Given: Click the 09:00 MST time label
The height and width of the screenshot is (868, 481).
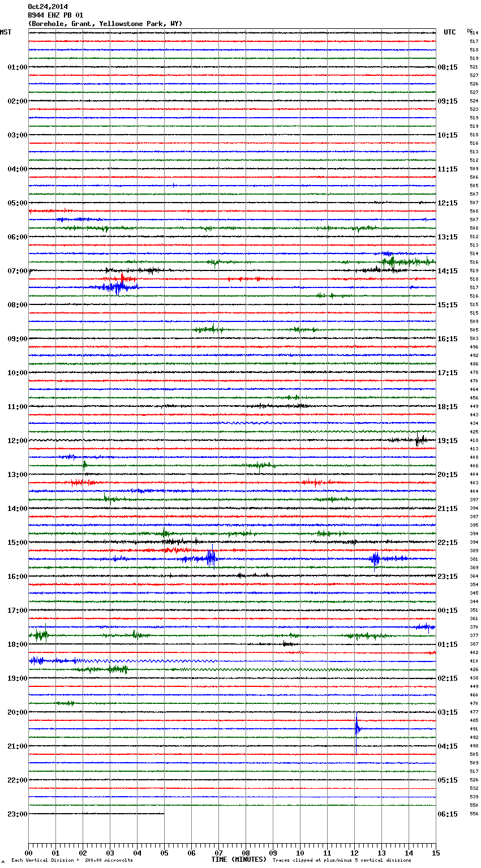Looking at the screenshot, I should [17, 339].
